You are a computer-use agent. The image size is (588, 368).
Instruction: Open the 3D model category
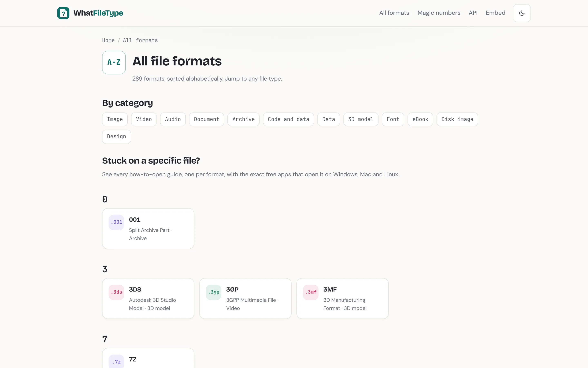(x=361, y=119)
